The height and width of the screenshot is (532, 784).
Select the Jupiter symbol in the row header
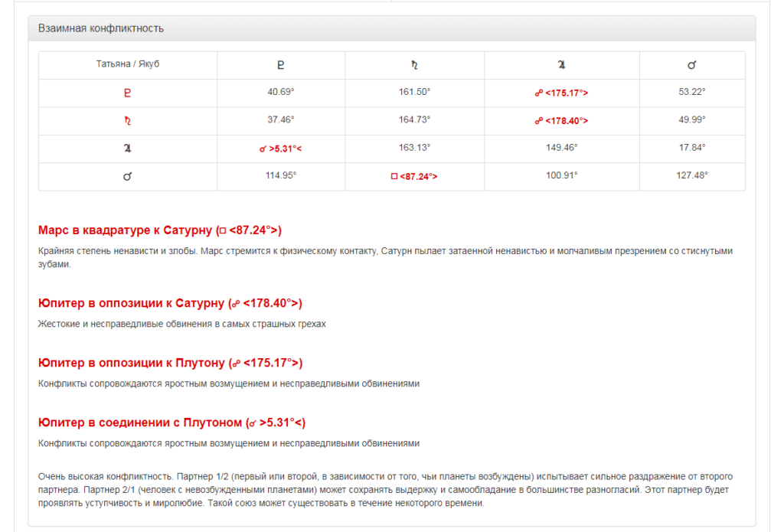click(128, 148)
